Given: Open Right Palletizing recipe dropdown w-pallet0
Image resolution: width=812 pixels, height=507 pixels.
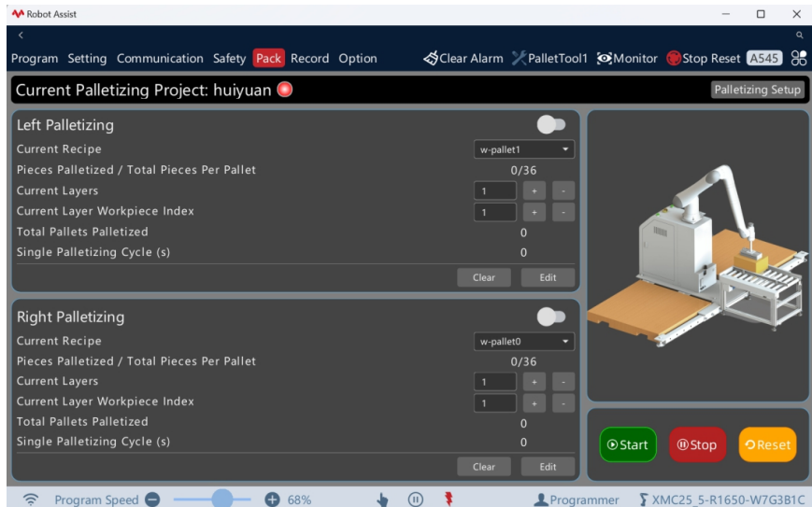Looking at the screenshot, I should [x=524, y=342].
